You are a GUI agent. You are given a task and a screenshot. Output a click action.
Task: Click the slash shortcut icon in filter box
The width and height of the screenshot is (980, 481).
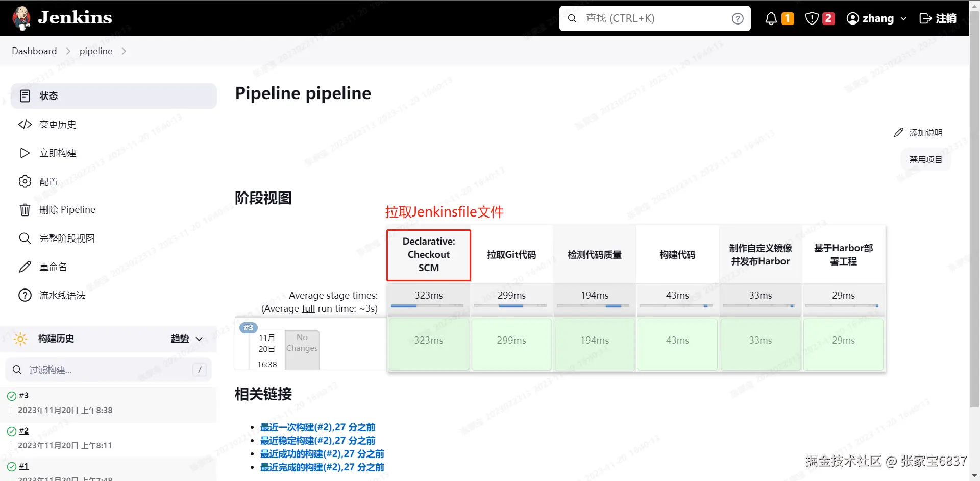click(x=200, y=370)
